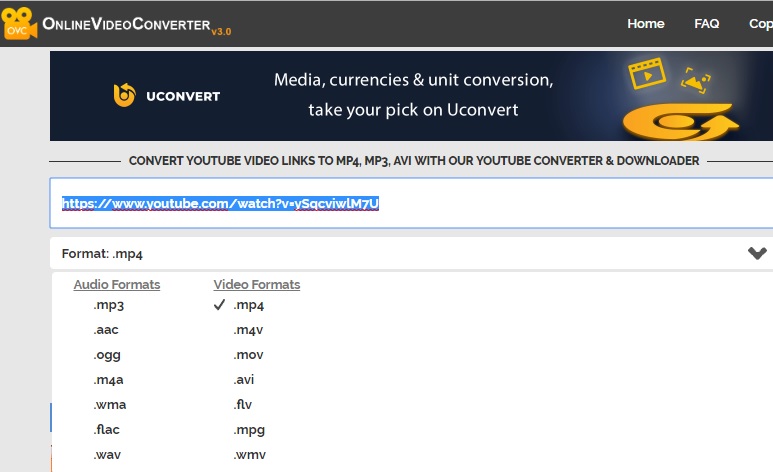Choose the .m4v video format
This screenshot has height=472, width=773.
(248, 330)
